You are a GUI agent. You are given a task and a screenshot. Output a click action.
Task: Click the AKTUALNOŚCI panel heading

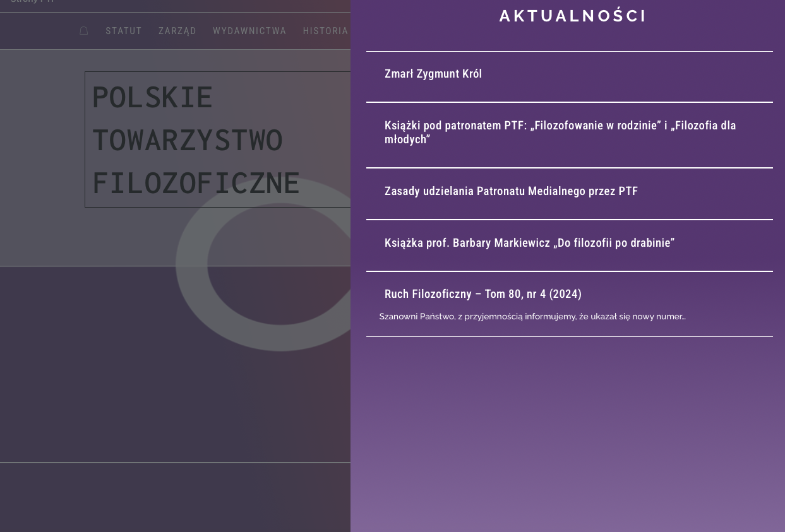573,16
